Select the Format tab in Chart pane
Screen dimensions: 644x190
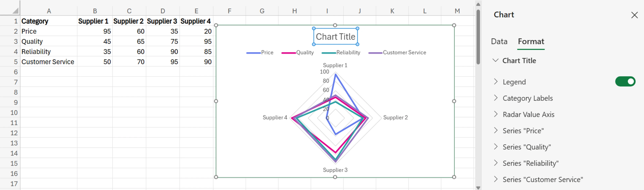[531, 41]
